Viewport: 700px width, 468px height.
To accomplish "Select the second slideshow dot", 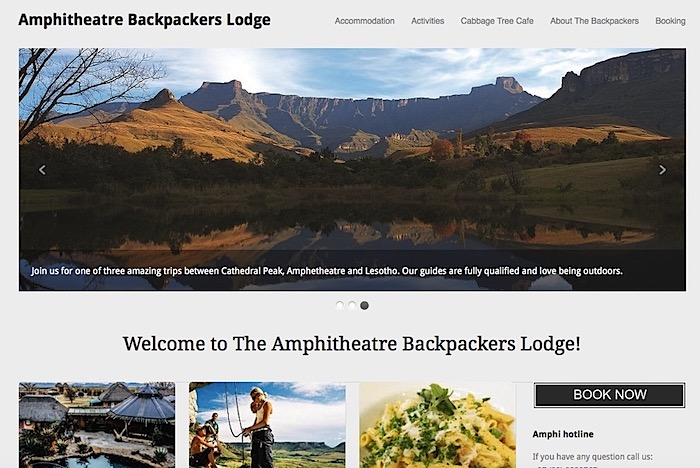I will 352,305.
